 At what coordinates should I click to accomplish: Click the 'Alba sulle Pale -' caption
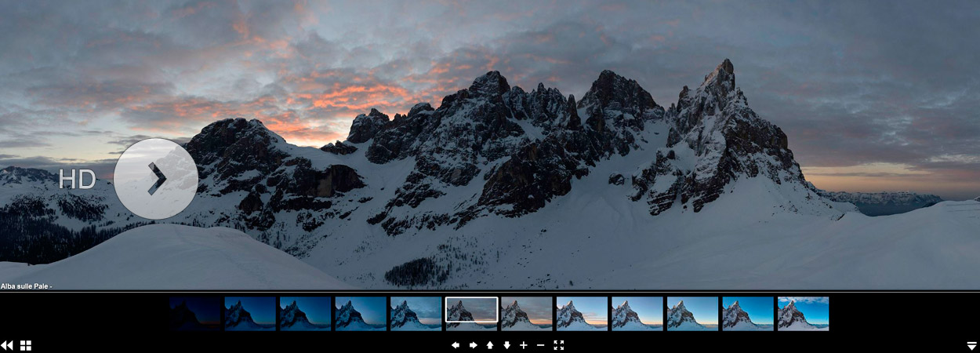click(x=26, y=286)
